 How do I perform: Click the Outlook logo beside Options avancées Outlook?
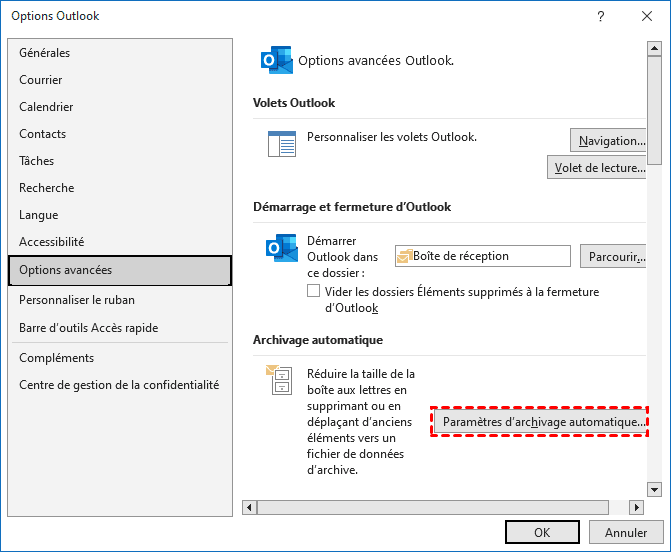pos(277,59)
